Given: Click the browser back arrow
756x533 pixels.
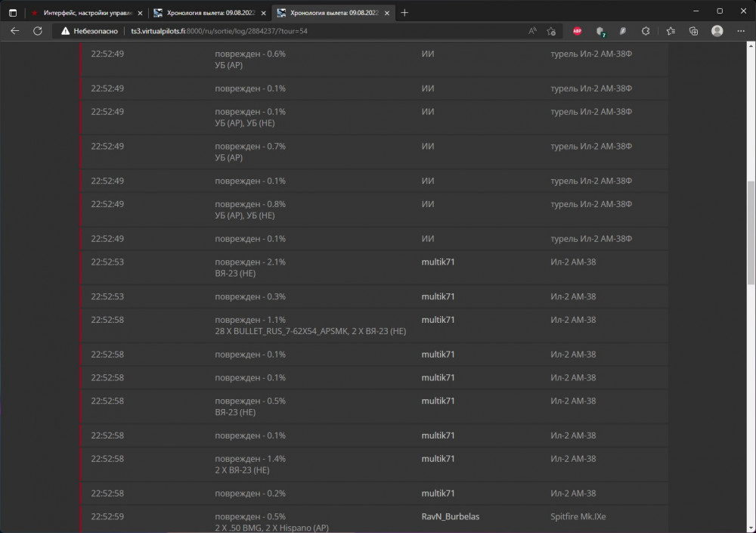Looking at the screenshot, I should pyautogui.click(x=15, y=31).
